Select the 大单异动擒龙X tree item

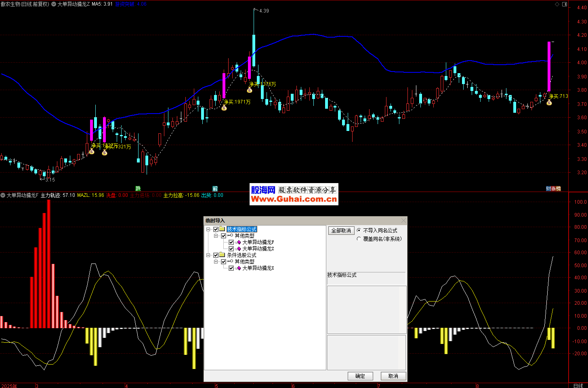click(258, 268)
